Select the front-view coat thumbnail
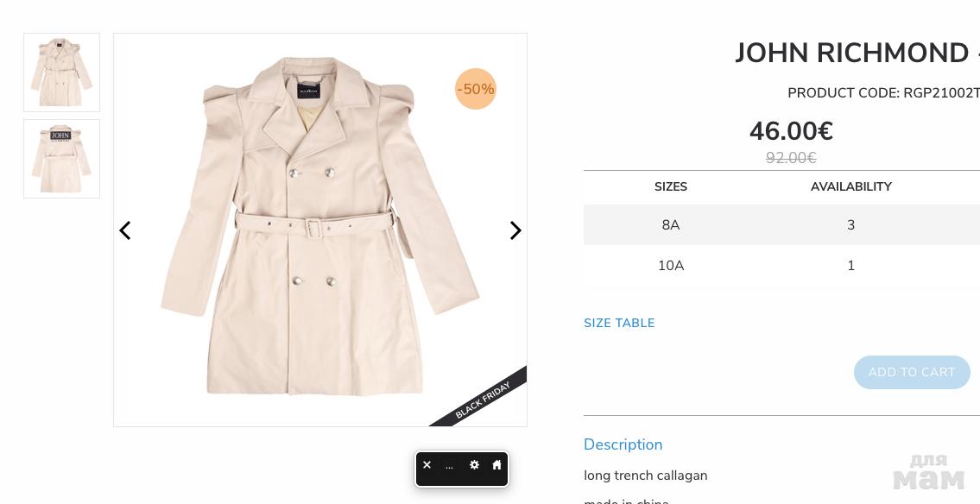Viewport: 980px width, 504px height. (x=61, y=72)
